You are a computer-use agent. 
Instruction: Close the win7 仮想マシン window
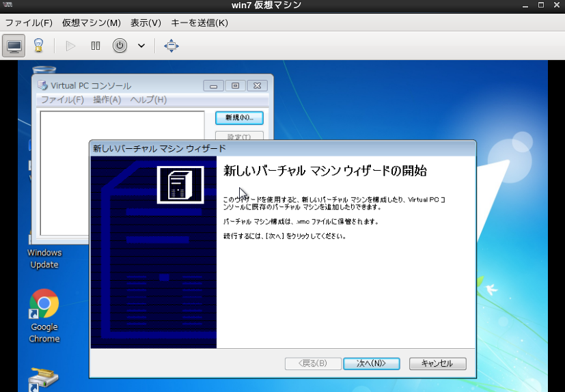pyautogui.click(x=557, y=5)
